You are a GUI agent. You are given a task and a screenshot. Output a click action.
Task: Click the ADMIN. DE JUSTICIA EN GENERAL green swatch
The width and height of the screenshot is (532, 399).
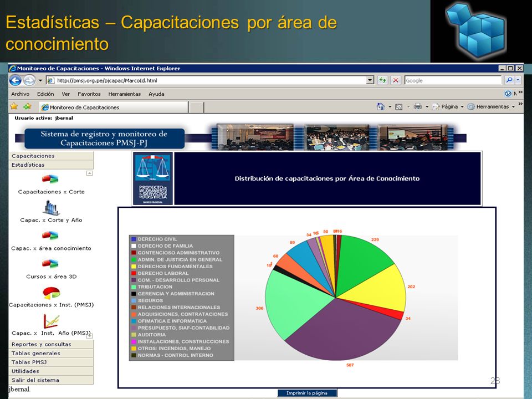tap(134, 259)
